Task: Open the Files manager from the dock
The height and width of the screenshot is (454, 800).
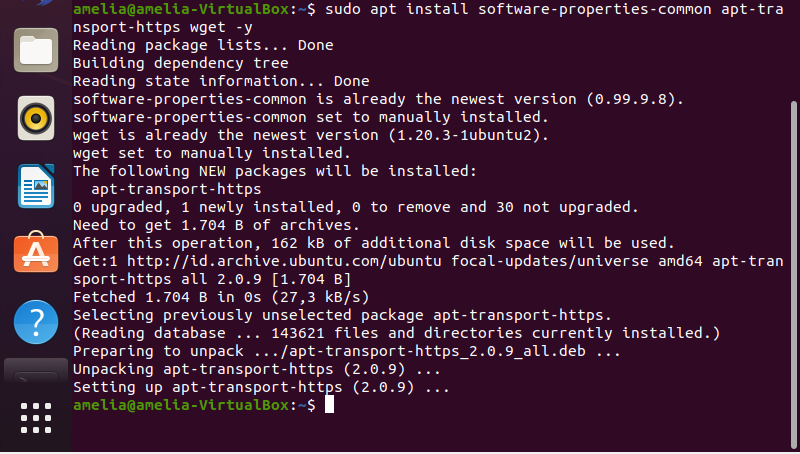Action: click(x=36, y=50)
